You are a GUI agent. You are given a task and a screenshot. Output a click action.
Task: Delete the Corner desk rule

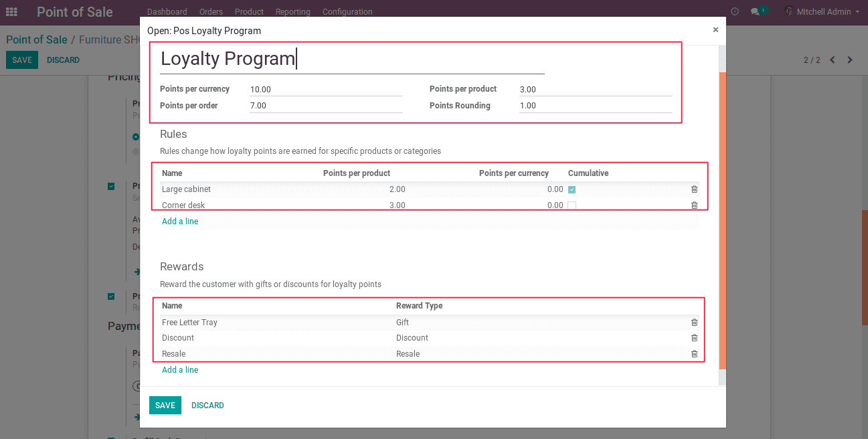pyautogui.click(x=694, y=205)
